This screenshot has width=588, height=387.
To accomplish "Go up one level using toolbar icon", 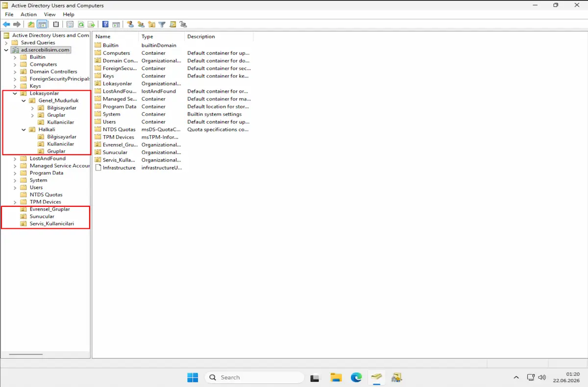I will 31,24.
